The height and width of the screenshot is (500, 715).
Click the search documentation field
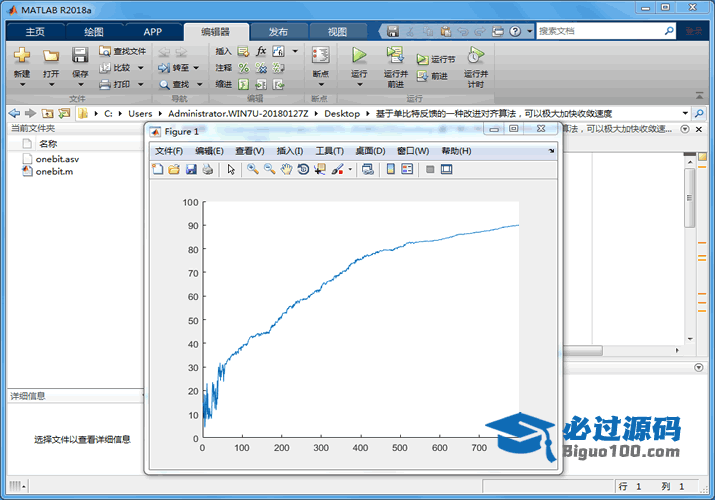pos(600,31)
